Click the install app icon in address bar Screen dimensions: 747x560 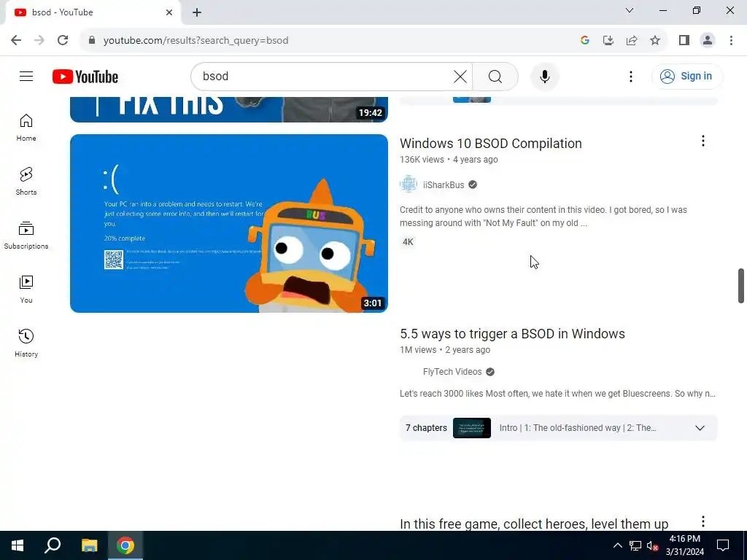pos(608,41)
